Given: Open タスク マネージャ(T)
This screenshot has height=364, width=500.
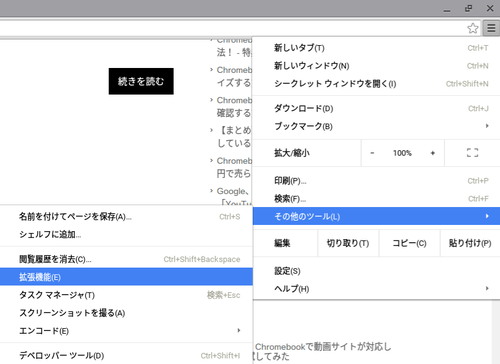Looking at the screenshot, I should 126,295.
